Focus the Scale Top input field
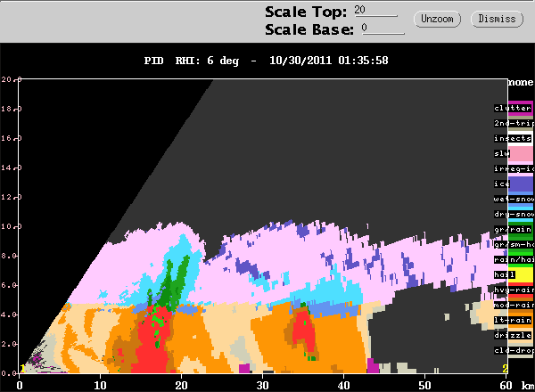Image resolution: width=535 pixels, height=392 pixels. 375,11
